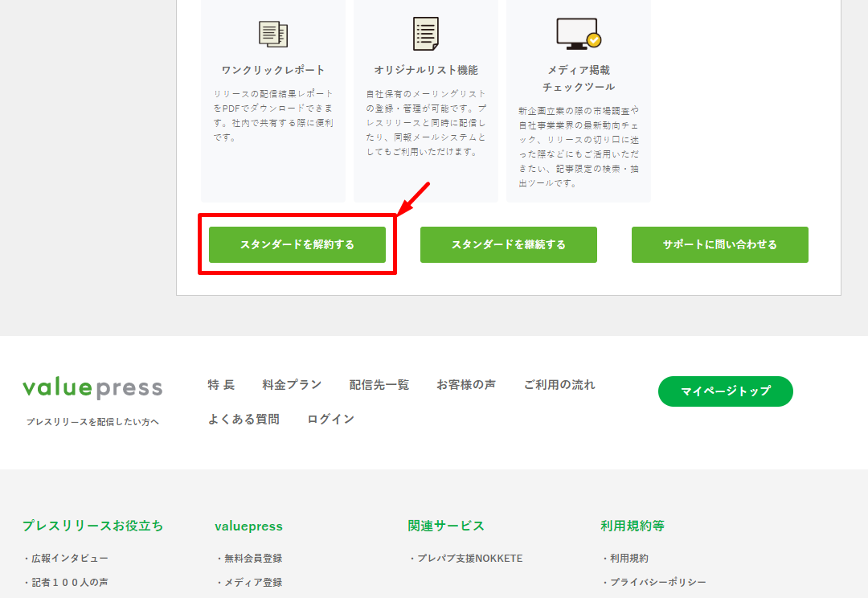The width and height of the screenshot is (868, 598).
Task: Open ログイン in footer navigation
Action: click(x=331, y=419)
